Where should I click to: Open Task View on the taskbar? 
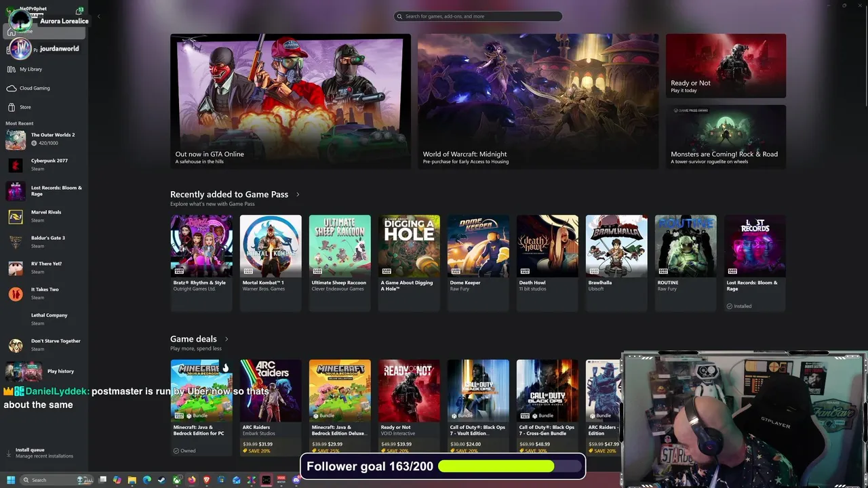click(x=102, y=480)
